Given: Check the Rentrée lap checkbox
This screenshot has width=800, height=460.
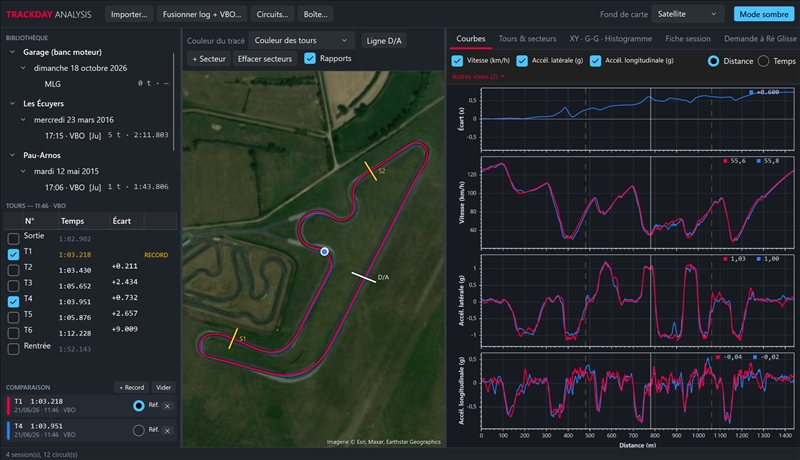Looking at the screenshot, I should pyautogui.click(x=14, y=349).
